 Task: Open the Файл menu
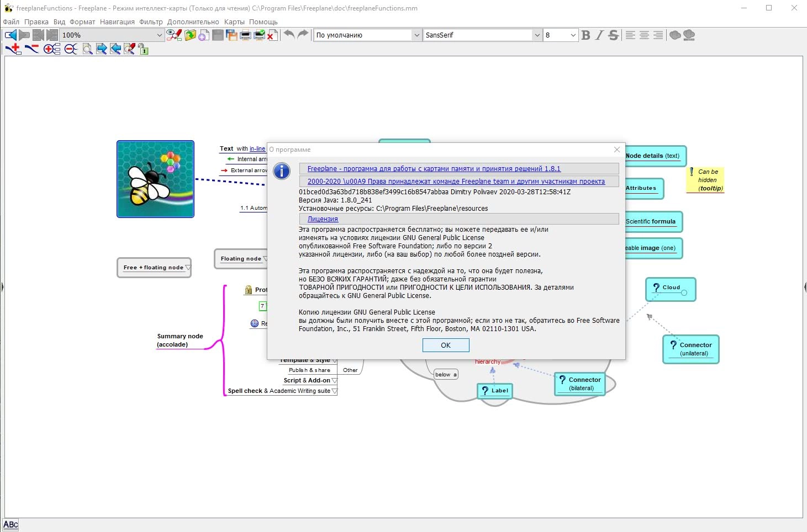point(11,22)
